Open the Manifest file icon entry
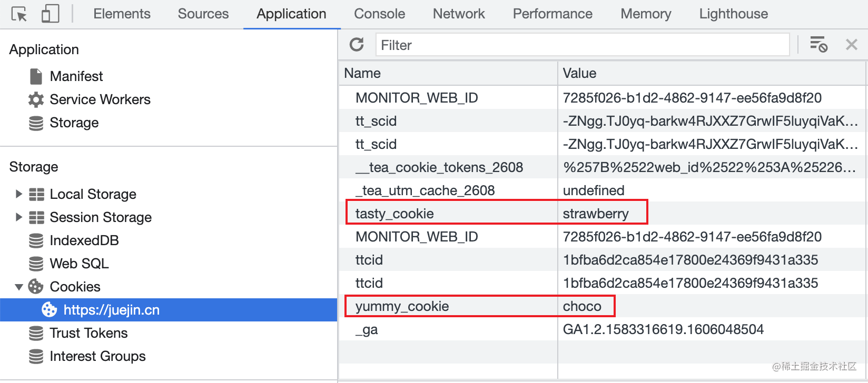 tap(36, 76)
